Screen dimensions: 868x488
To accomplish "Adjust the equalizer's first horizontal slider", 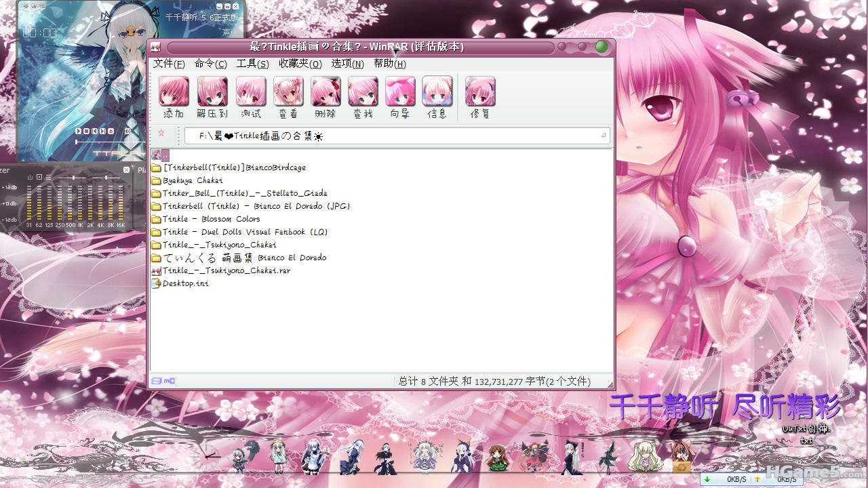I will (x=71, y=178).
